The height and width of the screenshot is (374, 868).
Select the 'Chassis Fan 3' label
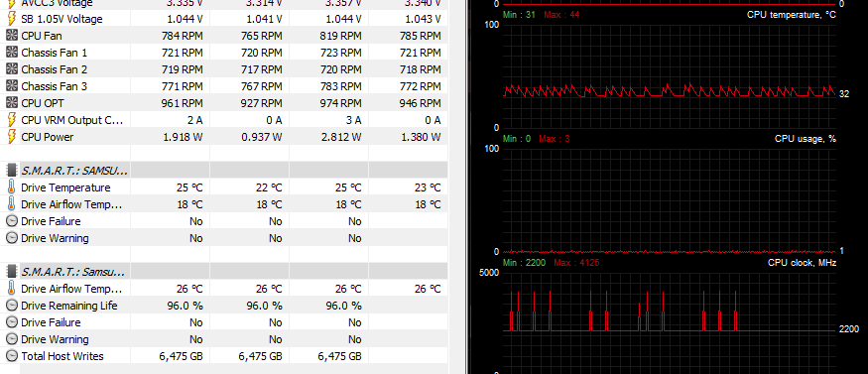[x=55, y=86]
